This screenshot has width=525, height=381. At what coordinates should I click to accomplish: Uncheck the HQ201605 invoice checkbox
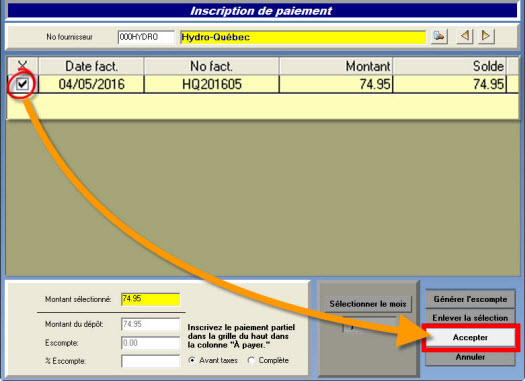[x=22, y=84]
